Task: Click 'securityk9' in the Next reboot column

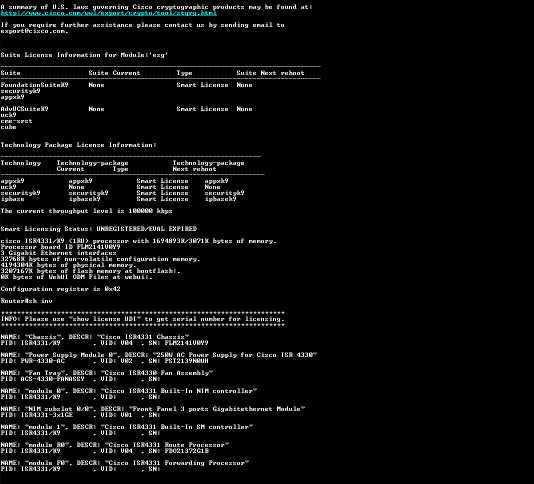Action: (224, 193)
